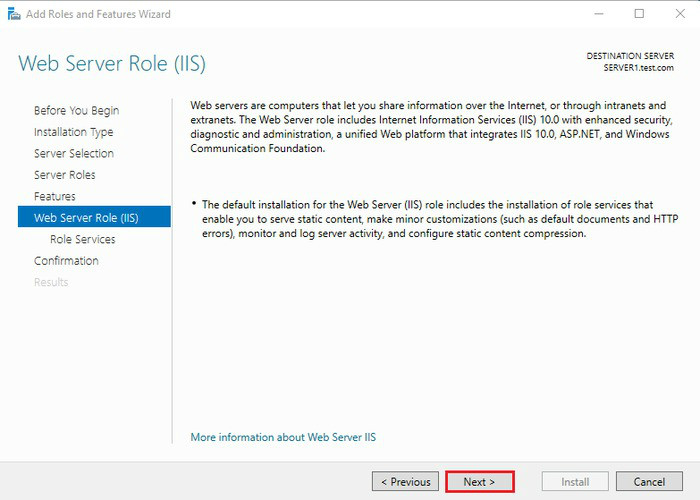The height and width of the screenshot is (500, 700).
Task: Open the Features step
Action: (54, 197)
